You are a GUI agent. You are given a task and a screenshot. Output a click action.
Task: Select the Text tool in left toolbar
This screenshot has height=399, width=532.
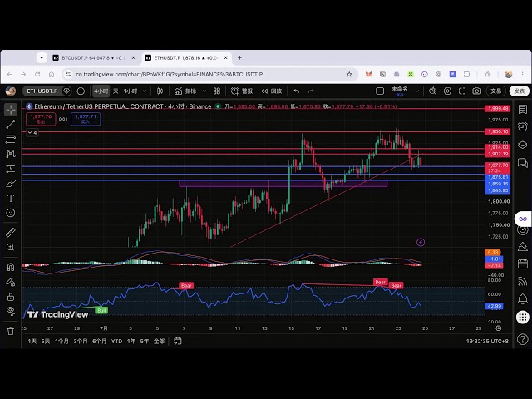coord(11,198)
